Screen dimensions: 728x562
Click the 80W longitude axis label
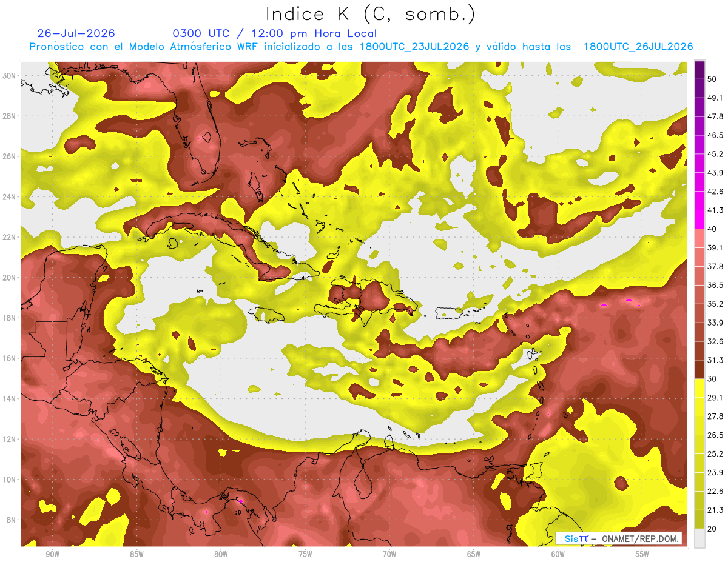coord(221,555)
